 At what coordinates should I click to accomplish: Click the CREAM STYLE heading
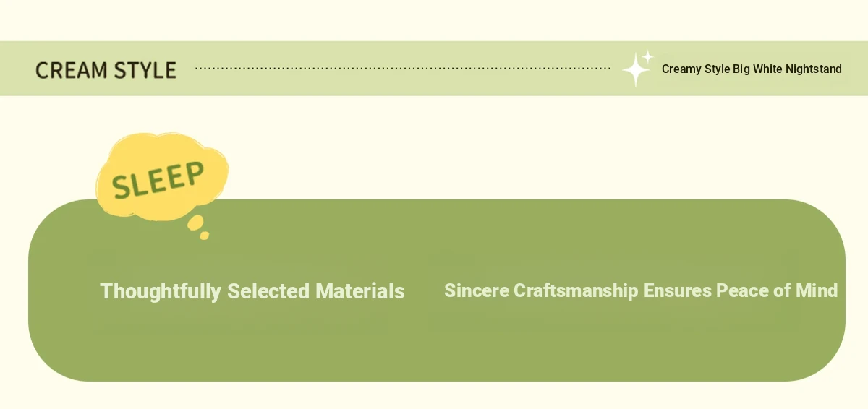coord(106,70)
